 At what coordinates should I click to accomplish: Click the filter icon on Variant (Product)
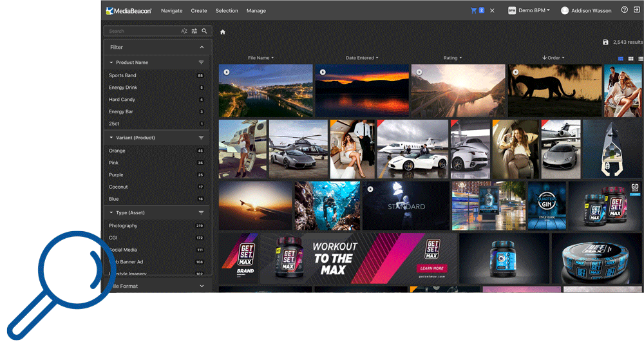[x=201, y=138]
